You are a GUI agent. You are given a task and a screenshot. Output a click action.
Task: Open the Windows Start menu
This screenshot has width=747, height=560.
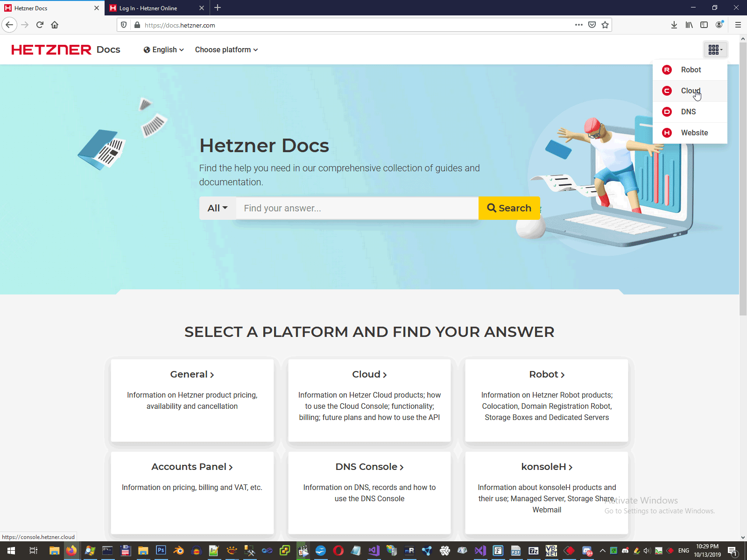coord(11,551)
